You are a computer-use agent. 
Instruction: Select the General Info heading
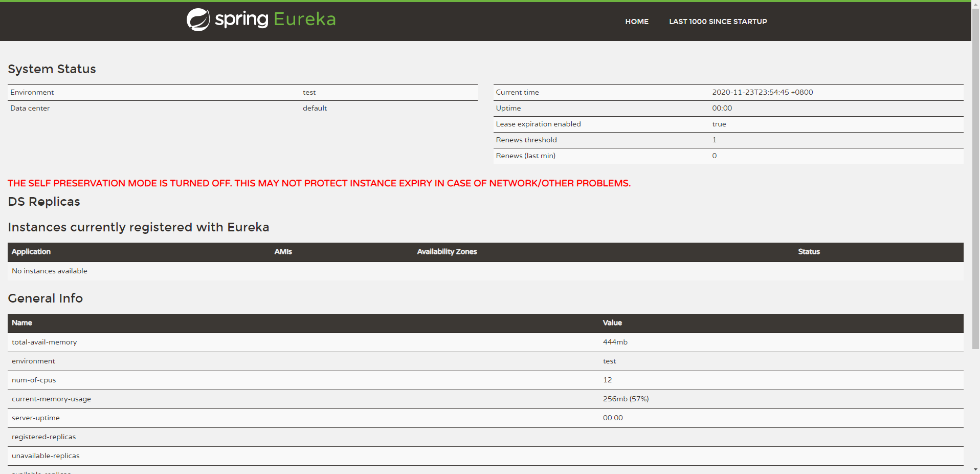point(45,298)
